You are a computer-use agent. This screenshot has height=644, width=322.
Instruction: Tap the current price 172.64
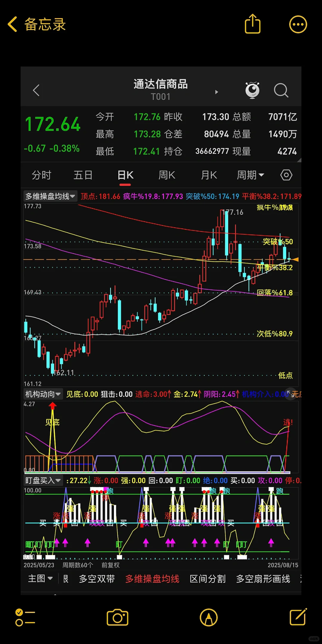53,124
